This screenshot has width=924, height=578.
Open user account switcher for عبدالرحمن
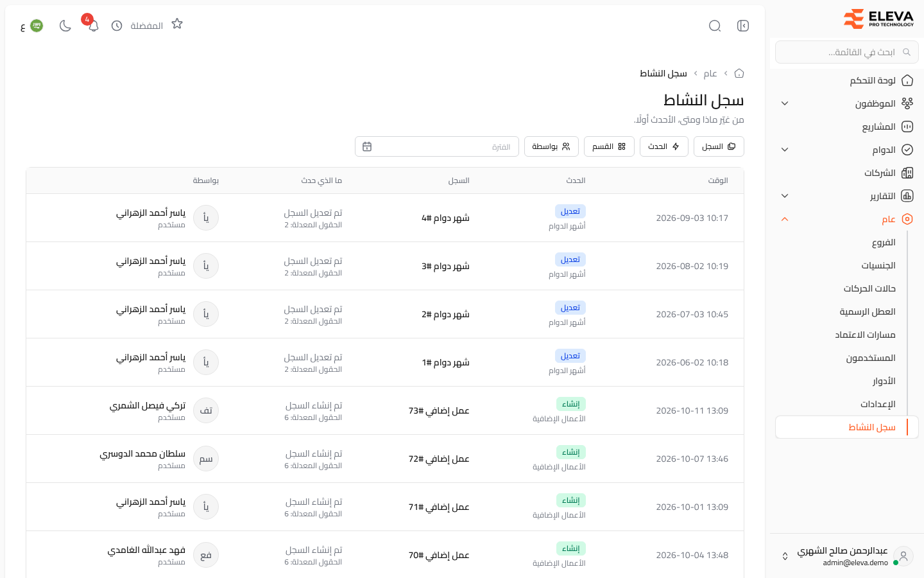[x=785, y=556]
